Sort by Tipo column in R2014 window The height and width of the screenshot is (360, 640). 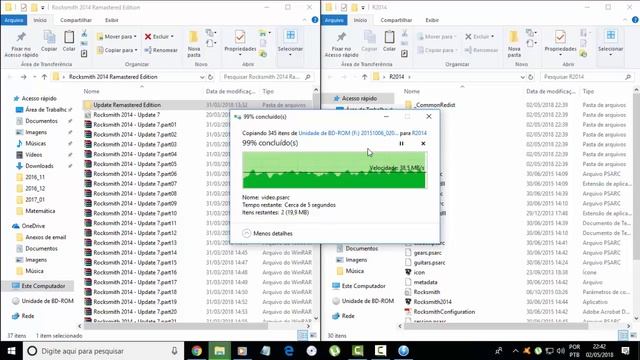588,91
